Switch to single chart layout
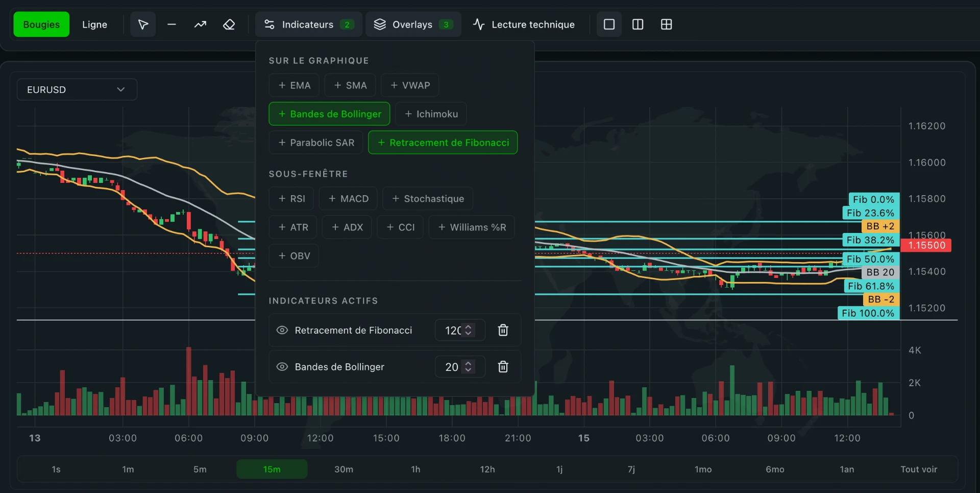Screen dimensions: 980x493 click(609, 25)
